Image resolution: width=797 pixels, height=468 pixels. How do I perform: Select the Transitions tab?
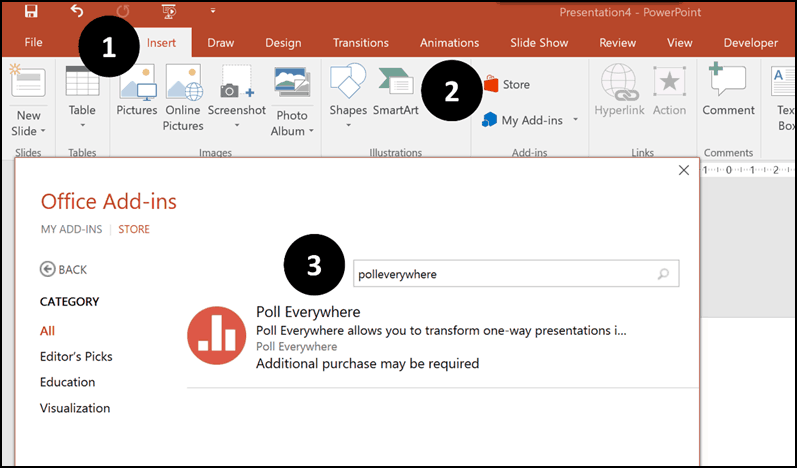(x=361, y=43)
